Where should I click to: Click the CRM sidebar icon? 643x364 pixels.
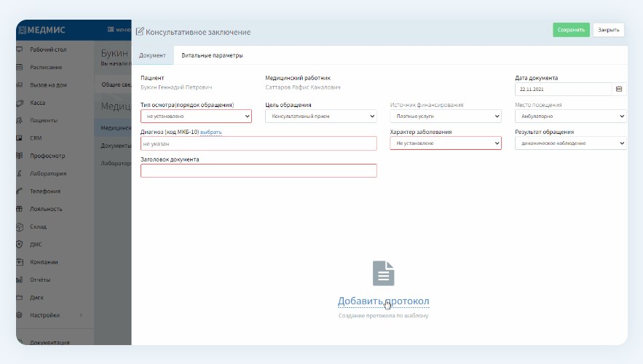[x=19, y=138]
